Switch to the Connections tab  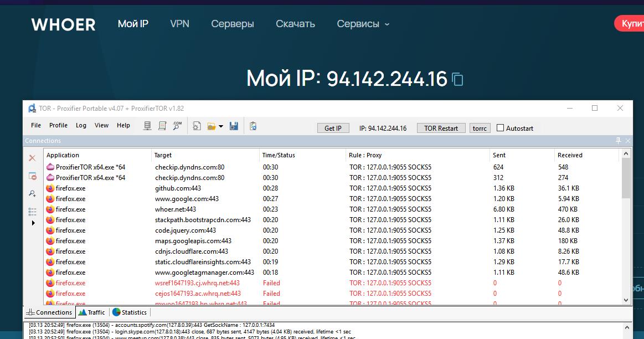pos(49,312)
